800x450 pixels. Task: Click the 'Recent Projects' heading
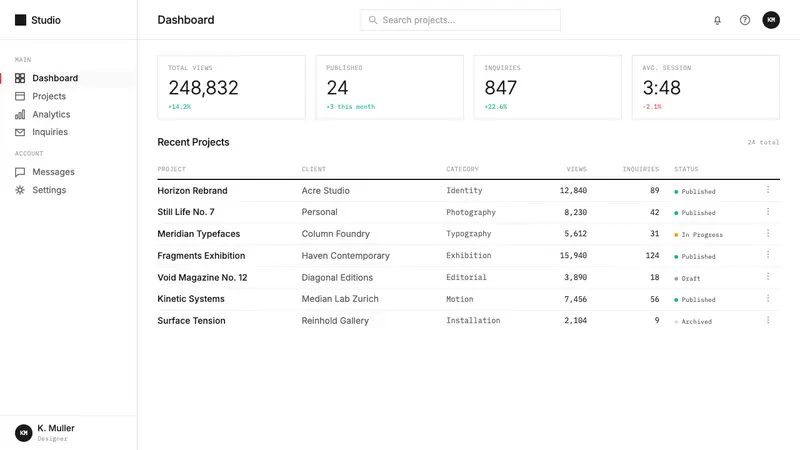(193, 142)
